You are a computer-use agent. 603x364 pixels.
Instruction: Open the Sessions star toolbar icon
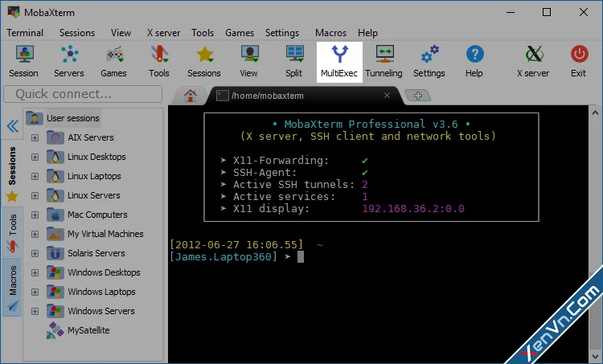(x=204, y=62)
